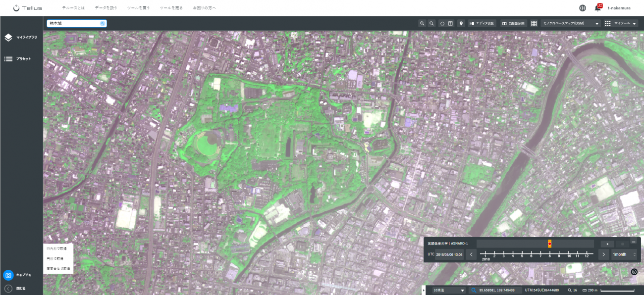Choose 円形で取得 capture option
Viewport: 644px width, 295px height.
pyautogui.click(x=54, y=258)
